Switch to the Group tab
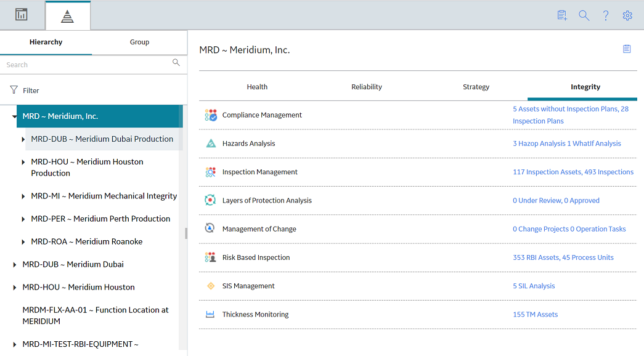Image resolution: width=644 pixels, height=356 pixels. tap(140, 42)
